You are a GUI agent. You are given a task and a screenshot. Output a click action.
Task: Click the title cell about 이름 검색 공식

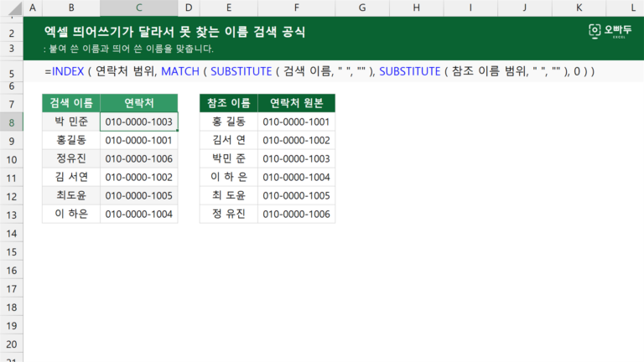(x=174, y=32)
